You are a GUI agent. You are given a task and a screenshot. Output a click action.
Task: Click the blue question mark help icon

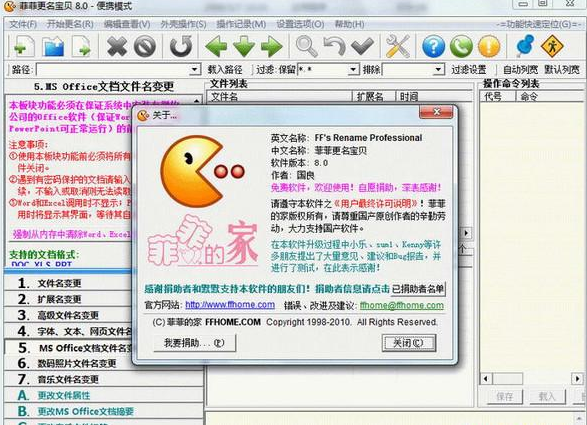click(x=434, y=46)
